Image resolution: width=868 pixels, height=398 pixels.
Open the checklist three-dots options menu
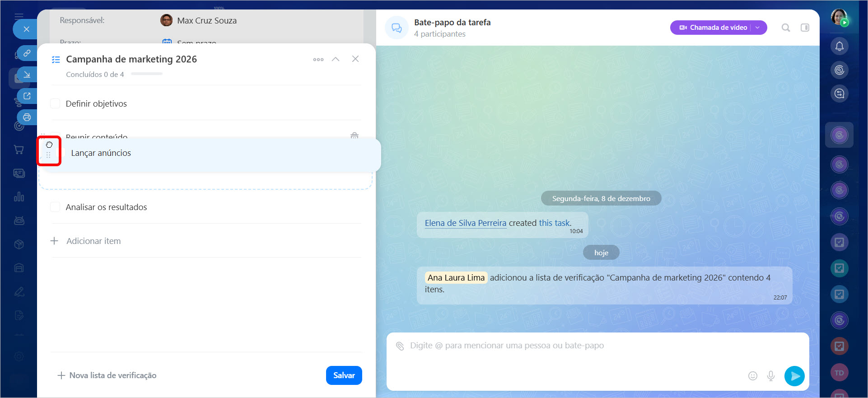(x=318, y=60)
